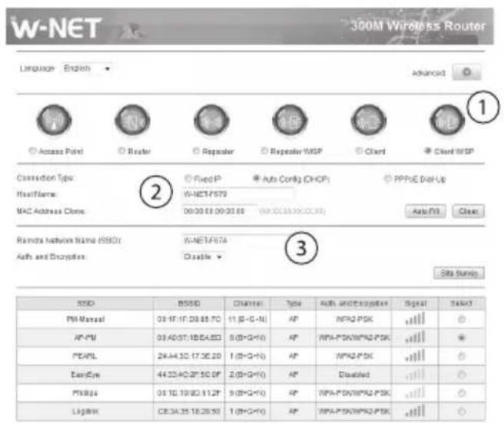
Task: Select the Access Point radio button
Action: pos(32,150)
